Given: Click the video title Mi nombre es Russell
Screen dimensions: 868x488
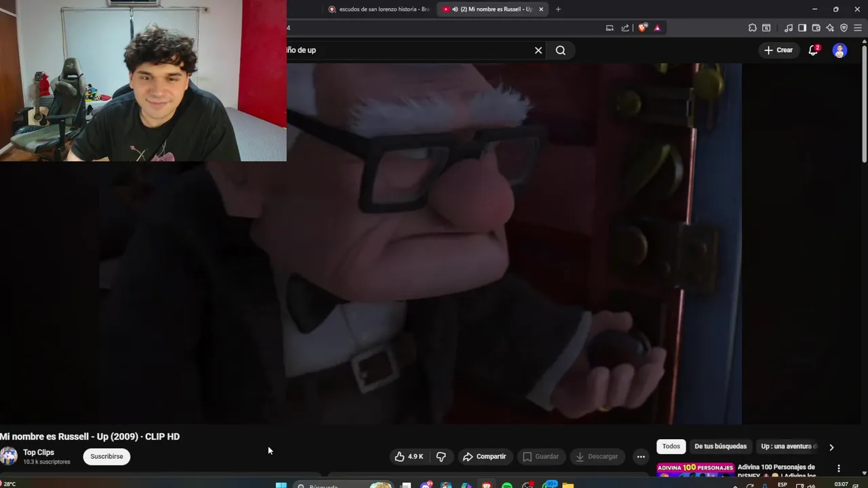Looking at the screenshot, I should [x=90, y=436].
